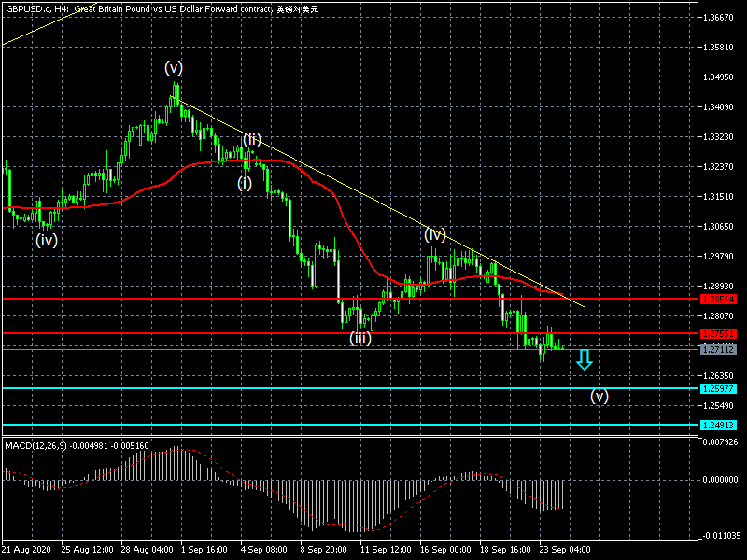Click the 1.25490 price axis label
The width and height of the screenshot is (747, 560).
(718, 406)
